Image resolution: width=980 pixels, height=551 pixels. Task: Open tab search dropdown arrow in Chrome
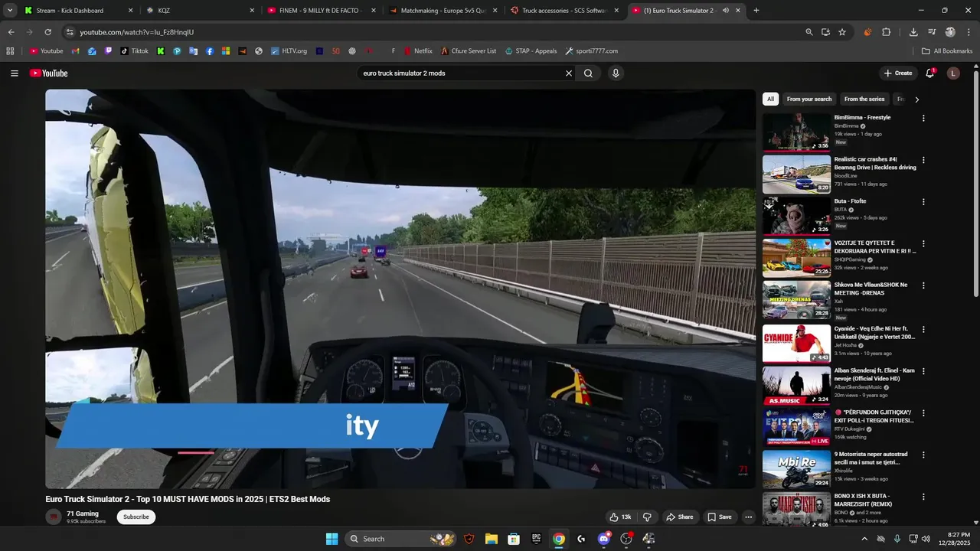(10, 11)
